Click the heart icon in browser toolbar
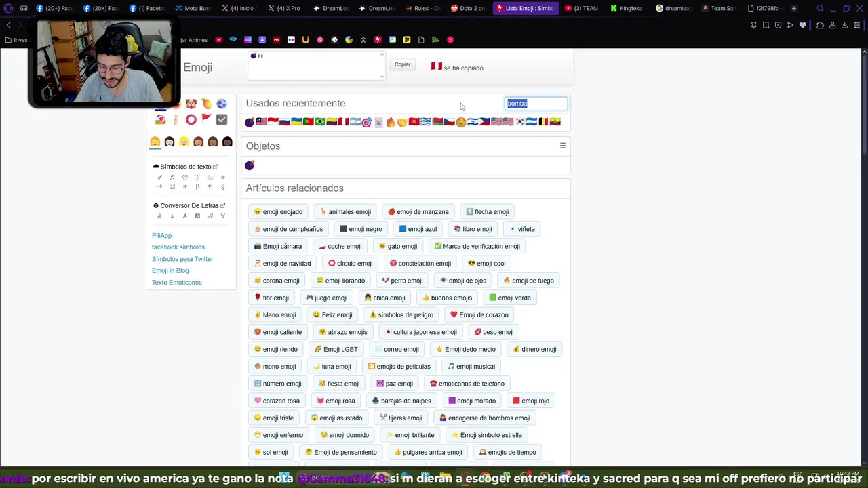868x488 pixels. tap(803, 25)
